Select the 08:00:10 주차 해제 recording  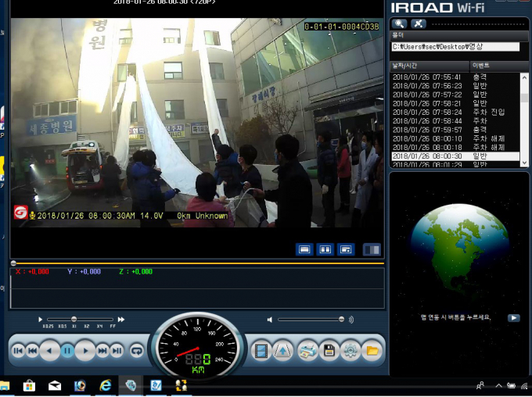(x=455, y=138)
